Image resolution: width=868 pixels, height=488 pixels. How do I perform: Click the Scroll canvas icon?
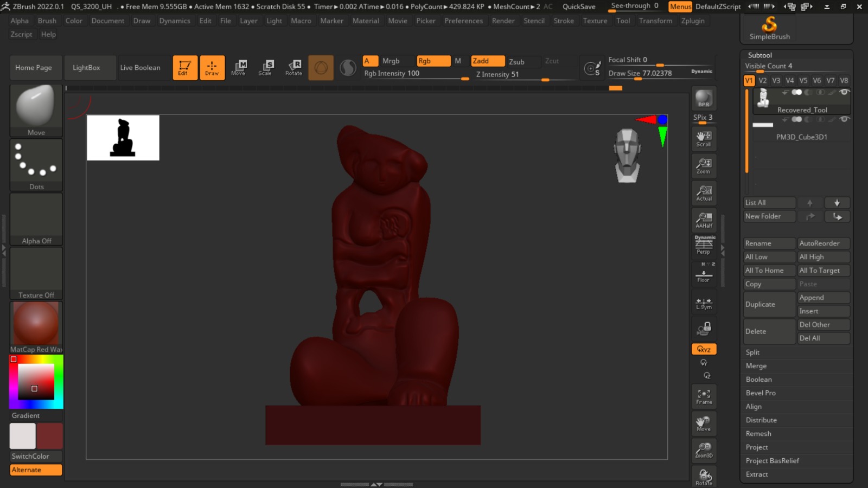coord(704,139)
